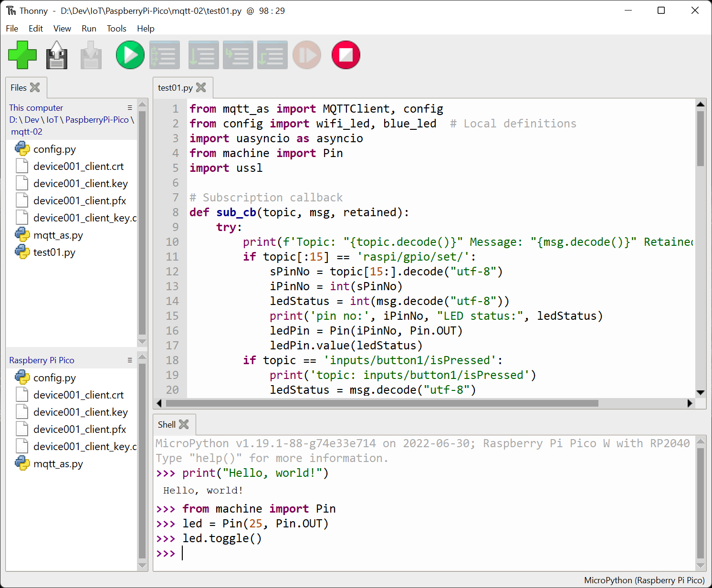This screenshot has height=588, width=712.
Task: Click Python icon of local mqtt_as.py
Action: point(22,235)
